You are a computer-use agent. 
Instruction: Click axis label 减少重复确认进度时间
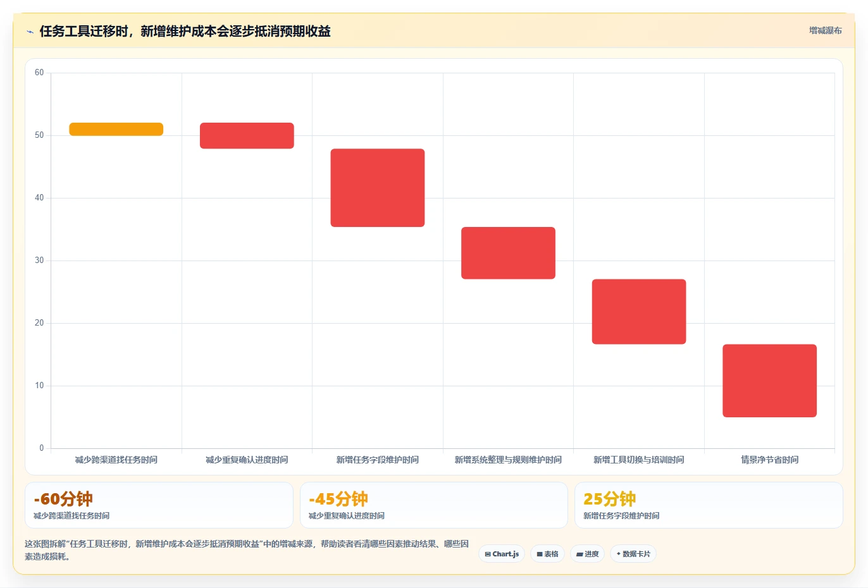247,460
